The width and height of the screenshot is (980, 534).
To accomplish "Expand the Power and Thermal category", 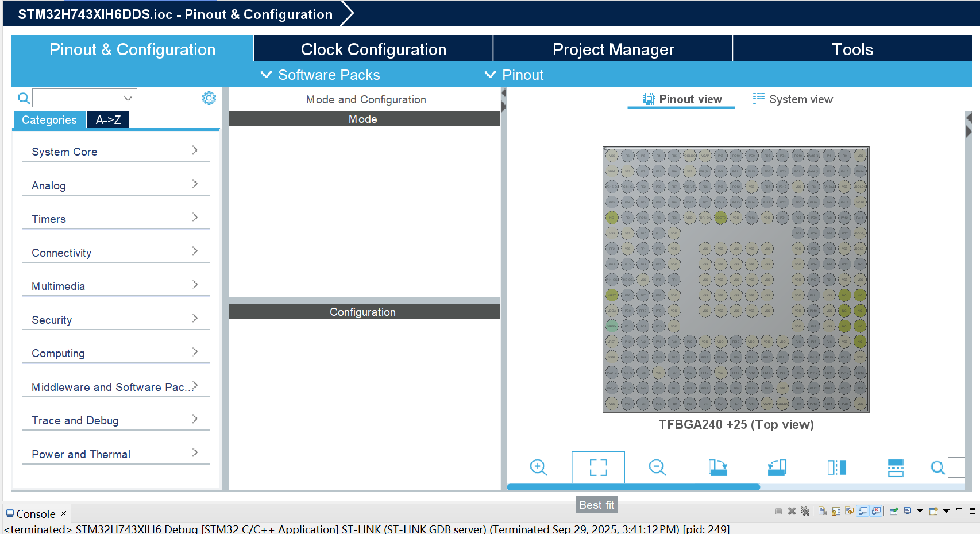I will click(x=116, y=454).
